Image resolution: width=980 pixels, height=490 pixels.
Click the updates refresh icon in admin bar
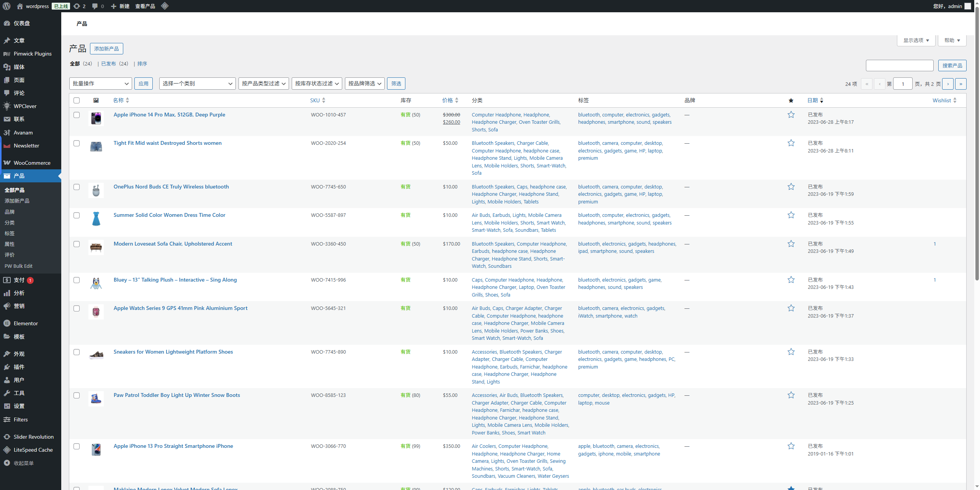(x=77, y=6)
